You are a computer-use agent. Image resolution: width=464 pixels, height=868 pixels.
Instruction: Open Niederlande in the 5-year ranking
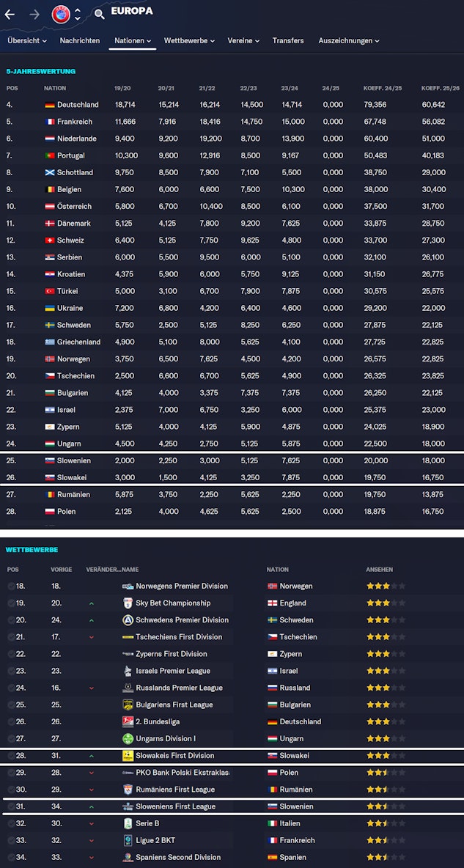[77, 139]
